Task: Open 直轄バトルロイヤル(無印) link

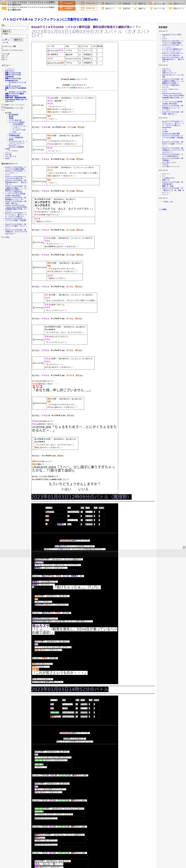Action: 14,94
